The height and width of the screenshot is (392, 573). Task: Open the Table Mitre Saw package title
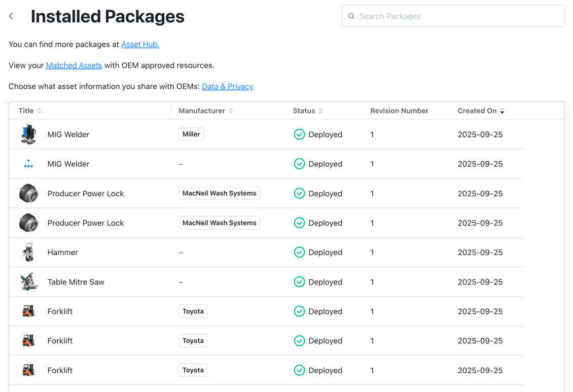tap(76, 282)
